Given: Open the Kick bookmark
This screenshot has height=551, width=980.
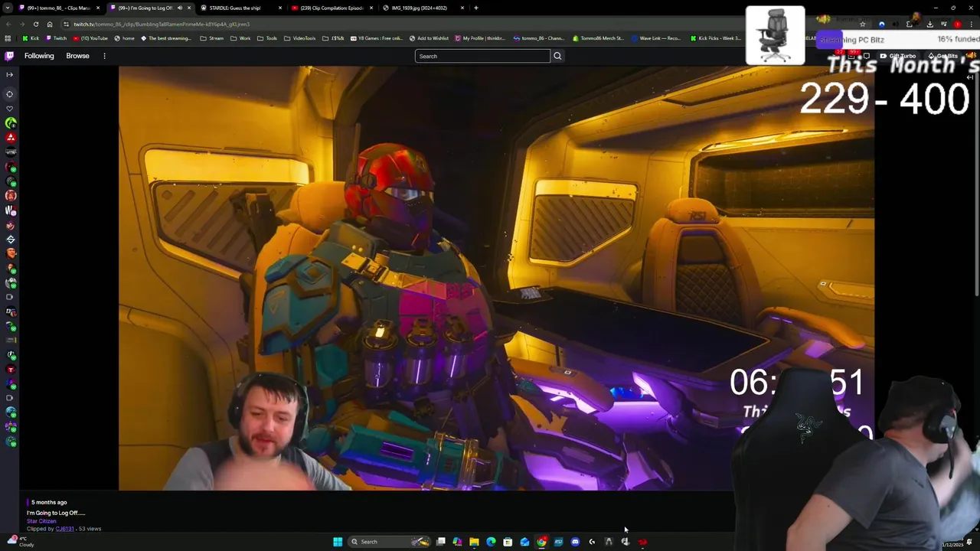Looking at the screenshot, I should pyautogui.click(x=31, y=38).
